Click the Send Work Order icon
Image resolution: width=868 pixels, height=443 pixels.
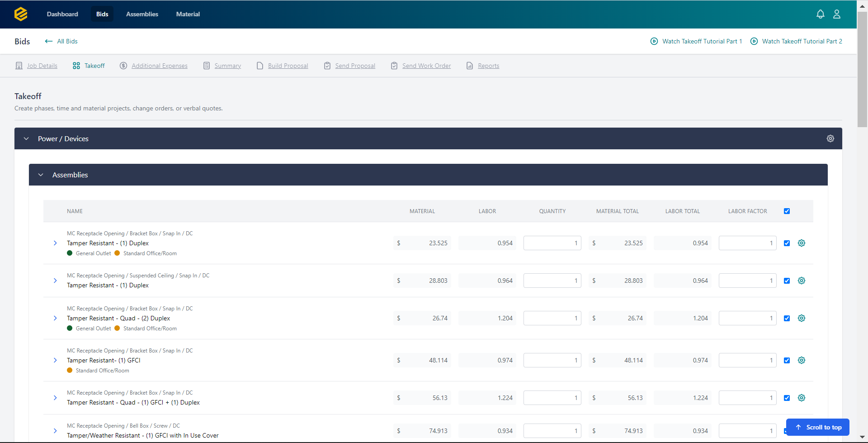pyautogui.click(x=394, y=66)
